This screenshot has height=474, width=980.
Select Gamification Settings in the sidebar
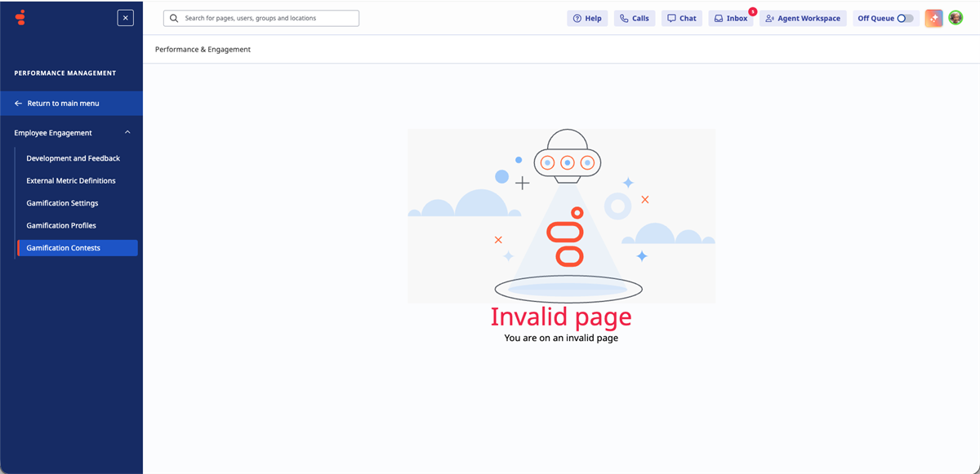pyautogui.click(x=63, y=202)
